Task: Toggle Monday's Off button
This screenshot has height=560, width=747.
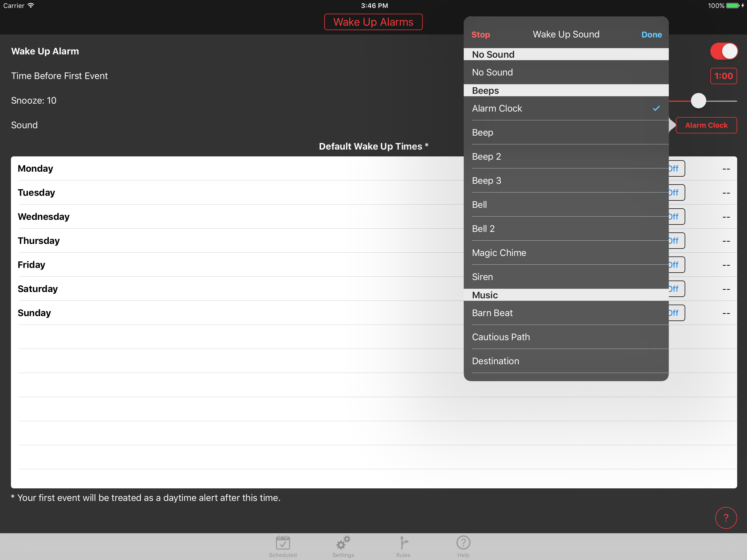Action: 676,168
